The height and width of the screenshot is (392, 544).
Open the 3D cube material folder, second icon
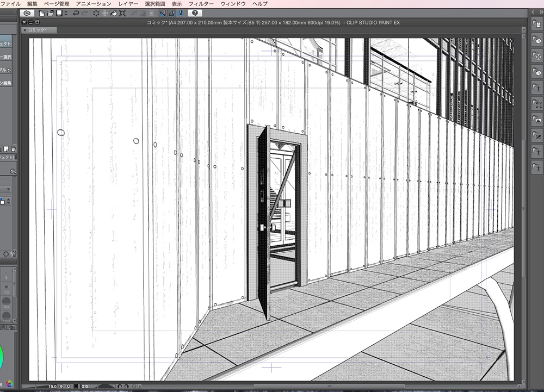point(537,40)
